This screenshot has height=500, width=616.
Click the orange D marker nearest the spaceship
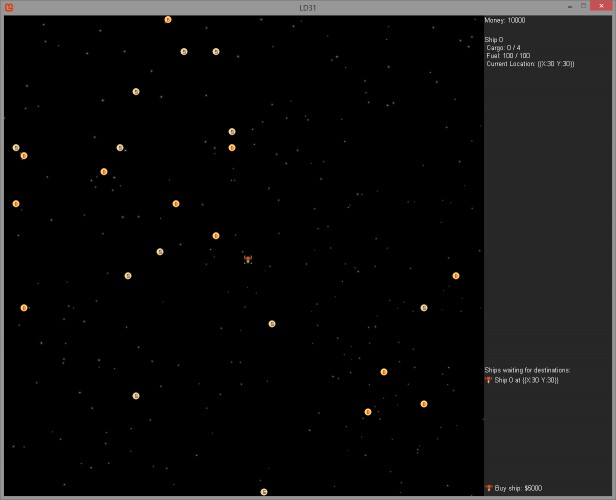pos(216,236)
